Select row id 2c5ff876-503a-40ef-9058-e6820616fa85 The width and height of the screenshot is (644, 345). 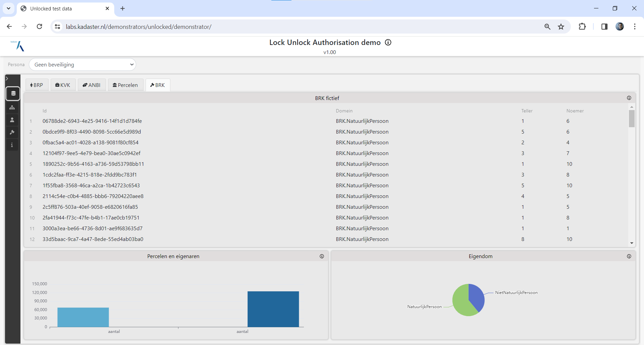click(x=90, y=207)
